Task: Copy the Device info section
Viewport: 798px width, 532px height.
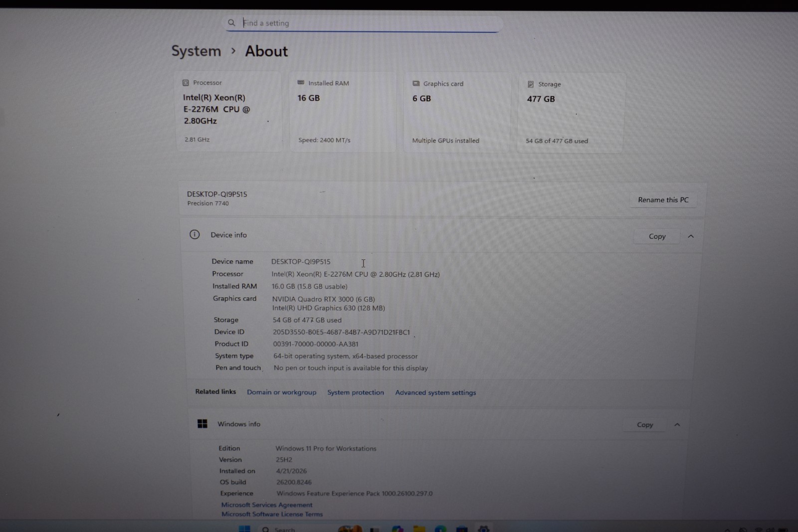Action: point(657,236)
